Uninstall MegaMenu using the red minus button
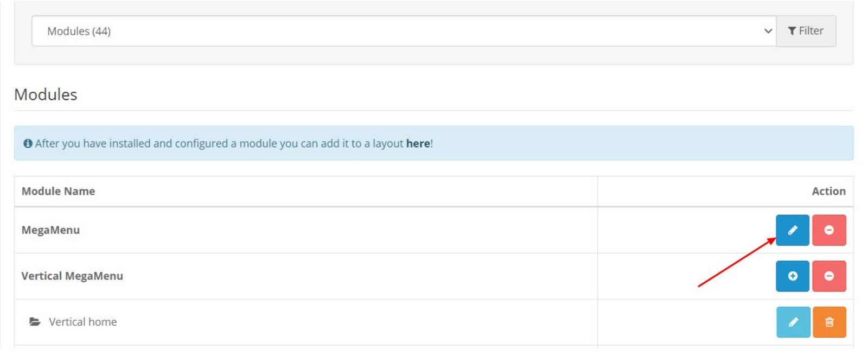Screen dimensions: 868x362 (829, 230)
